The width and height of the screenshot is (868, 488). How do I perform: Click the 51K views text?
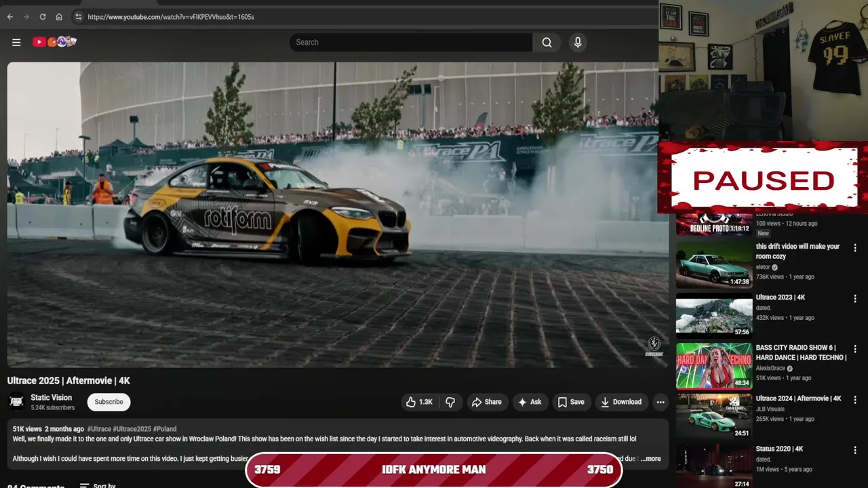[27, 429]
